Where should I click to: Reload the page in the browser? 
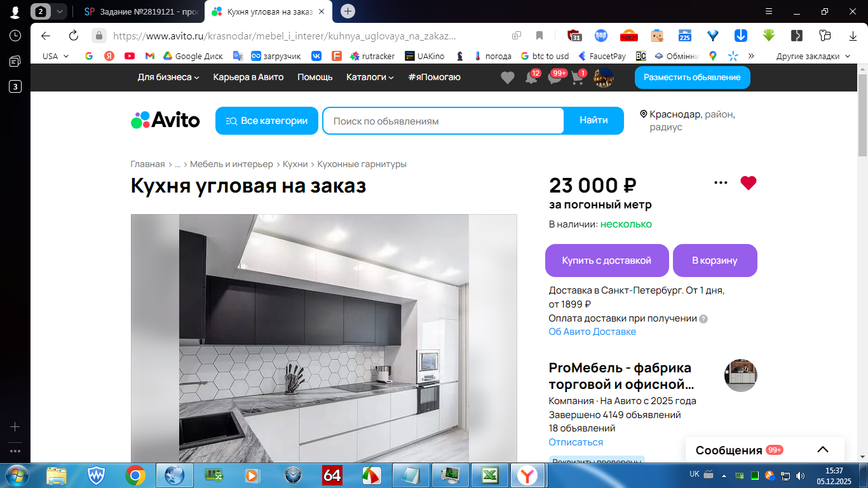74,36
